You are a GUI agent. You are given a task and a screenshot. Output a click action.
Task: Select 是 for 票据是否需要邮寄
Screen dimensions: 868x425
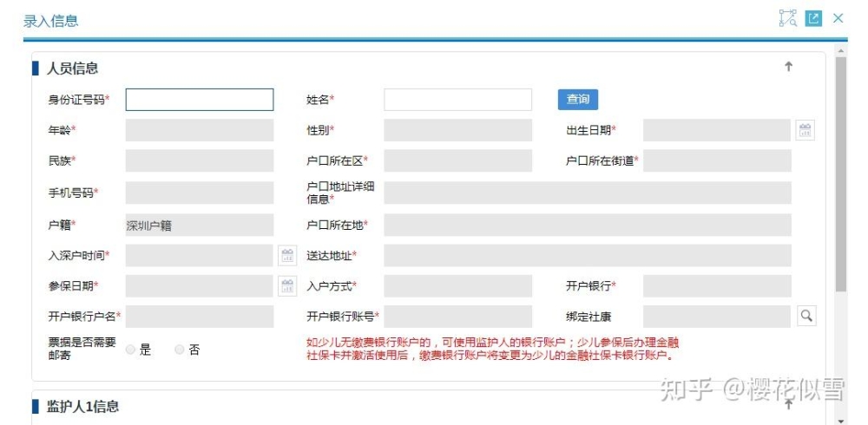(x=131, y=350)
